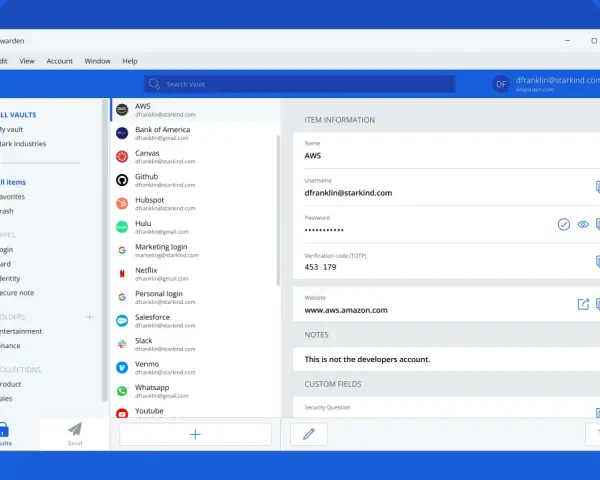Click the Slack logo icon
600x480 pixels.
click(122, 344)
